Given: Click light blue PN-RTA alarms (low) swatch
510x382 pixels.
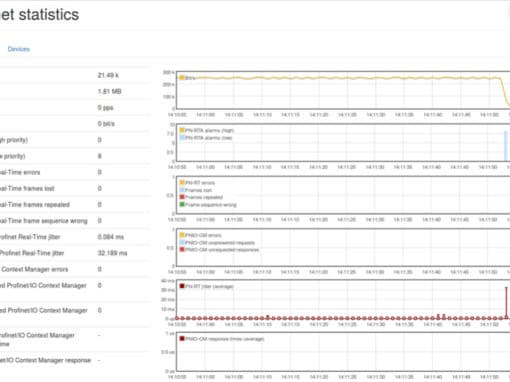Looking at the screenshot, I should (182, 137).
